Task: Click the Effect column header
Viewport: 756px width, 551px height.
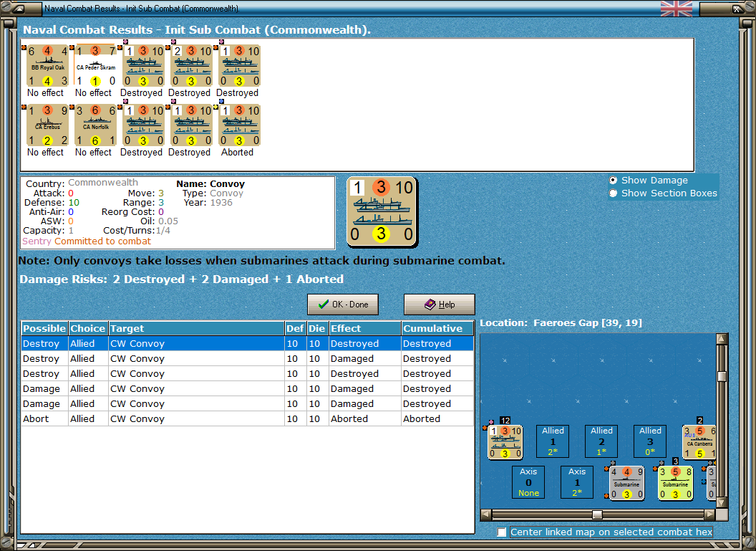Action: point(364,329)
